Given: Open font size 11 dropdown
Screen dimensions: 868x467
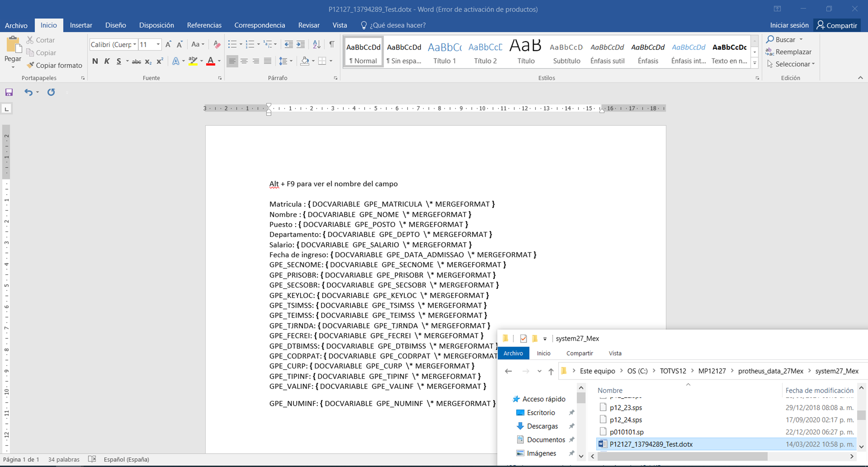Looking at the screenshot, I should click(x=158, y=44).
